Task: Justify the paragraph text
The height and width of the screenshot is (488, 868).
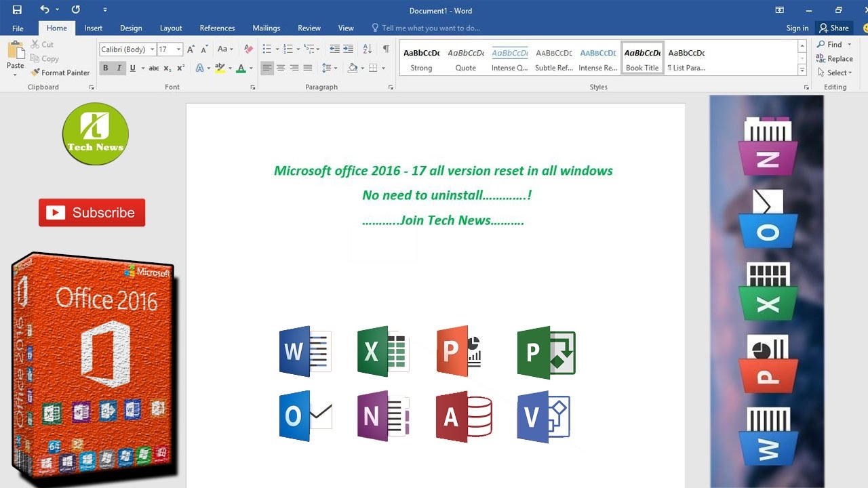Action: click(308, 68)
